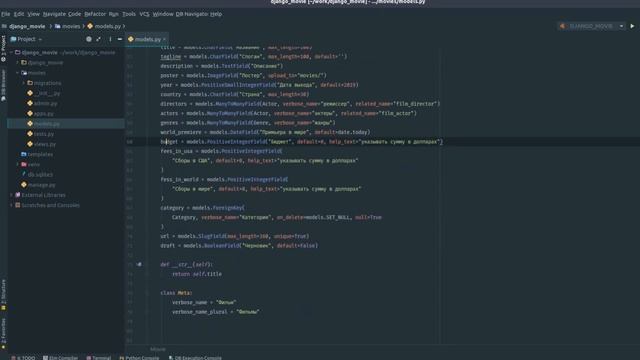Open admin.py in project tree
The image size is (640, 360).
pos(46,103)
